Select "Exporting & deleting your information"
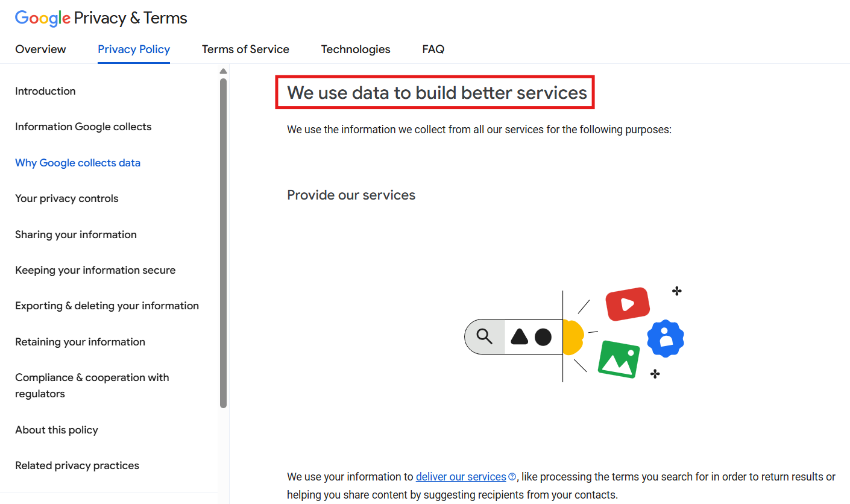850x504 pixels. click(107, 305)
